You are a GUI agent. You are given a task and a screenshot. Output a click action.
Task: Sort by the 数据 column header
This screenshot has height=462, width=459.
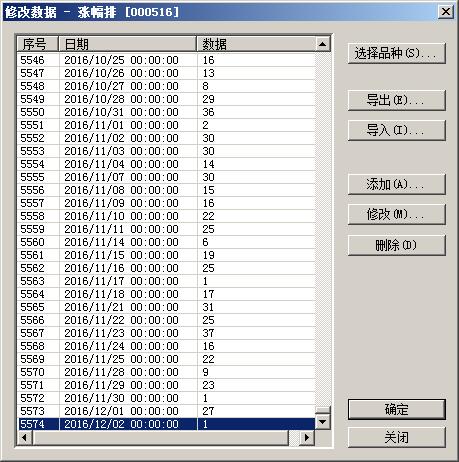tap(256, 44)
